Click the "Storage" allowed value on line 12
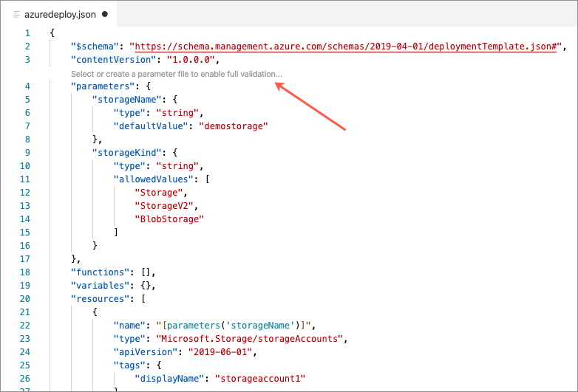Image resolution: width=578 pixels, height=392 pixels. tap(158, 193)
